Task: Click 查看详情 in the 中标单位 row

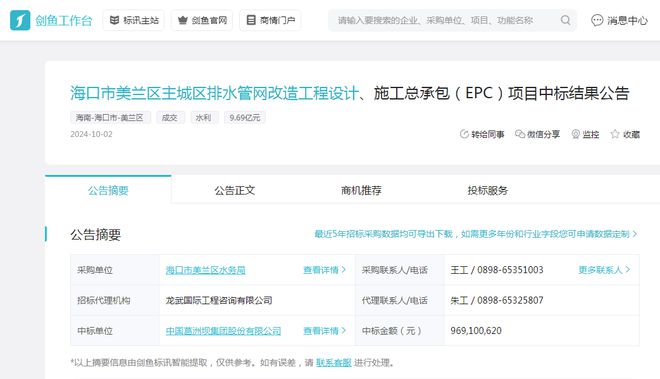Action: [325, 331]
